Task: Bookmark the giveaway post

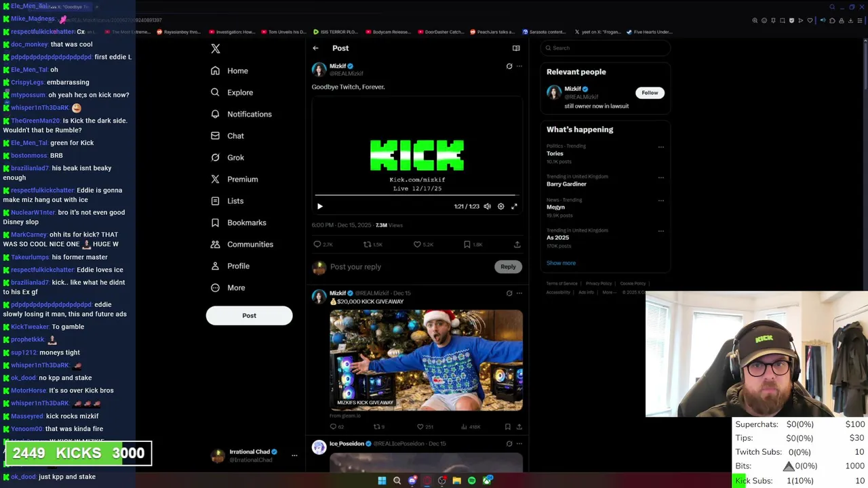Action: 507,427
